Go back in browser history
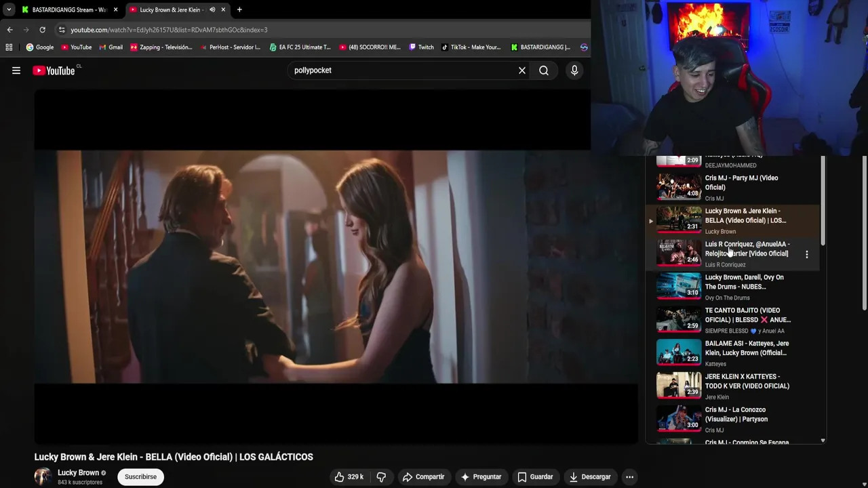868x488 pixels. click(9, 30)
